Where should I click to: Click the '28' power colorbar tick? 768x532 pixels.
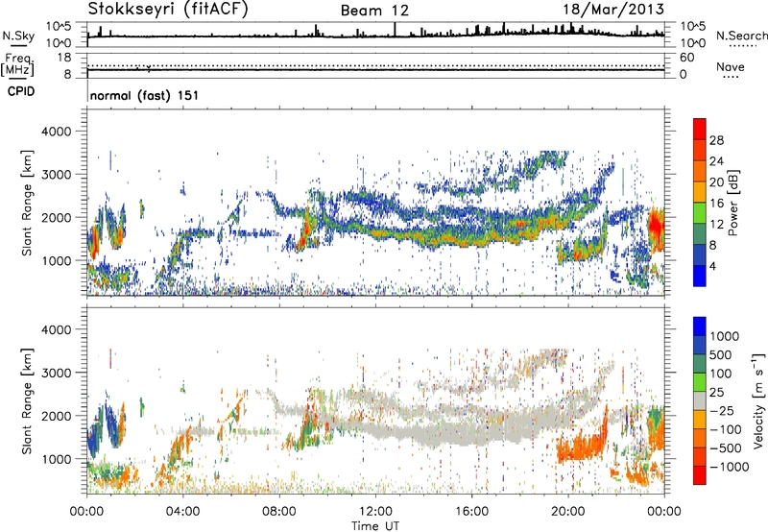point(716,140)
